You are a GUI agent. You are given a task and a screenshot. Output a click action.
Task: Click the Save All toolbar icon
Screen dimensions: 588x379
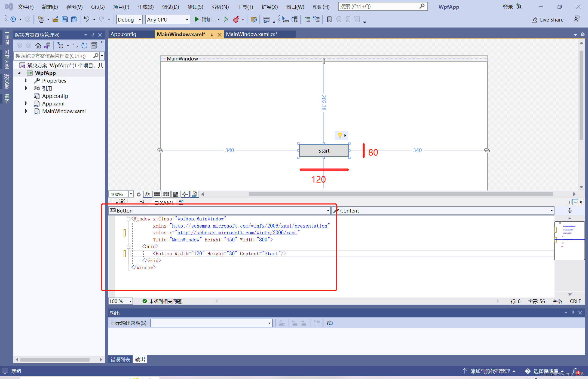[x=74, y=19]
